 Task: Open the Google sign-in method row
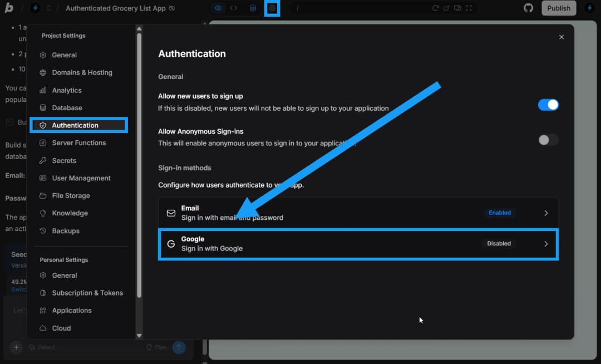tap(358, 244)
